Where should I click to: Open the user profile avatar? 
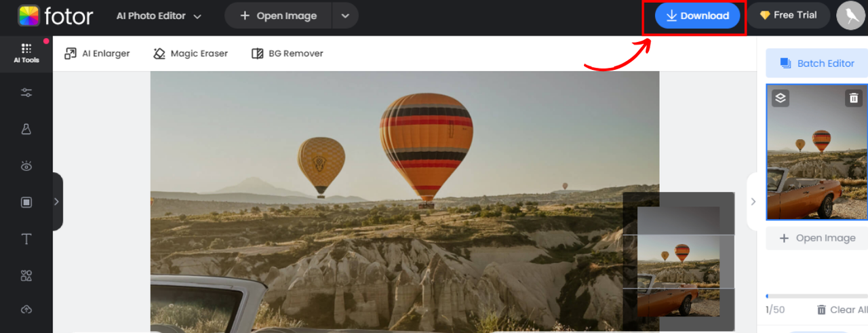click(850, 16)
